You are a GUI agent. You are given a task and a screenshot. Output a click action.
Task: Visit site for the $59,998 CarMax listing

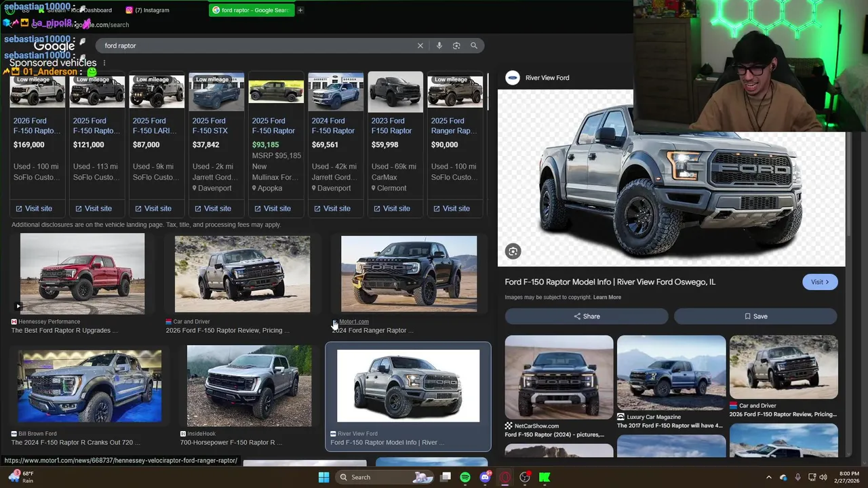tap(392, 208)
